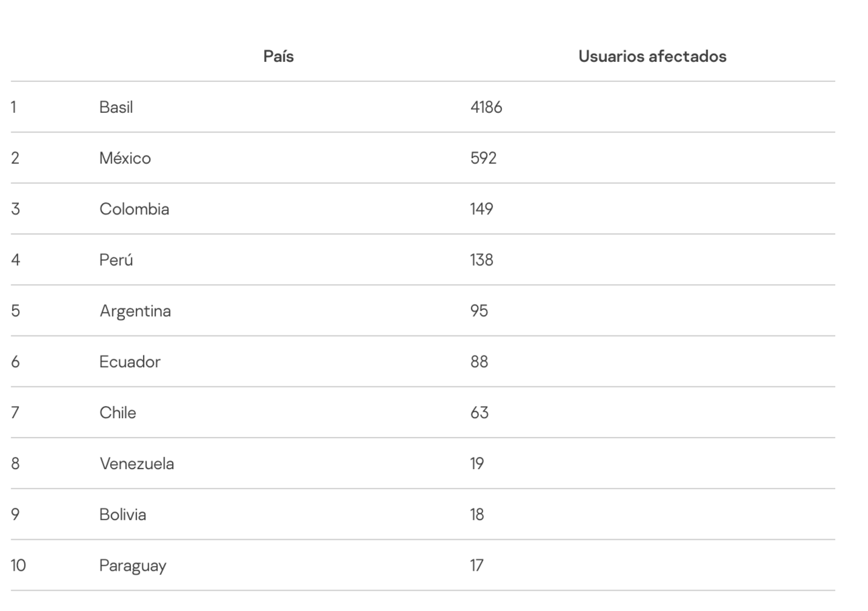Click the 592 affected users value
The height and width of the screenshot is (611, 868).
(483, 158)
